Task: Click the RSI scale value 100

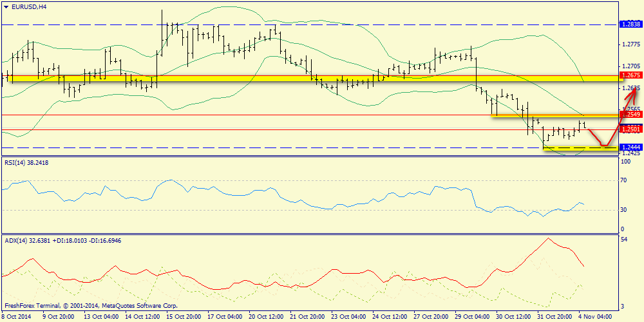Action: coord(626,163)
